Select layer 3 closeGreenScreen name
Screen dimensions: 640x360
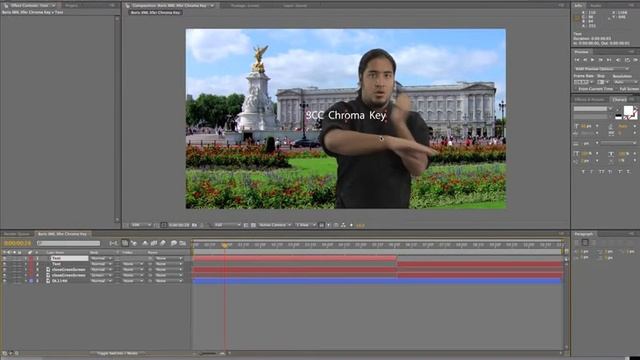coord(69,270)
